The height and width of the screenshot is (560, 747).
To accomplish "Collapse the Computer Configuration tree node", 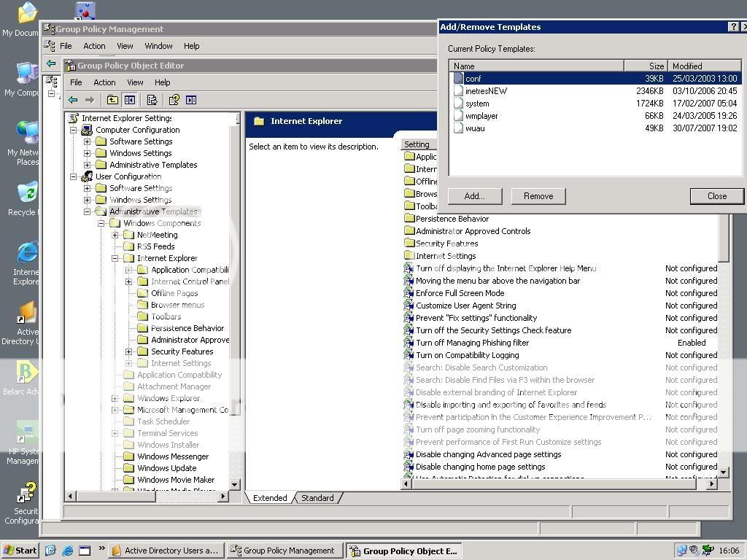I will tap(74, 130).
